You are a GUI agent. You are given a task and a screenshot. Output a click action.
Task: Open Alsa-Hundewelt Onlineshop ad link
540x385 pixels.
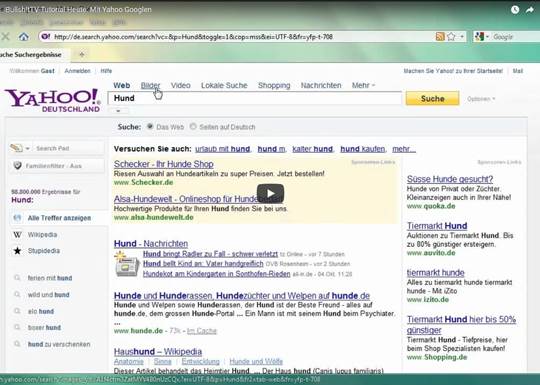pyautogui.click(x=198, y=199)
